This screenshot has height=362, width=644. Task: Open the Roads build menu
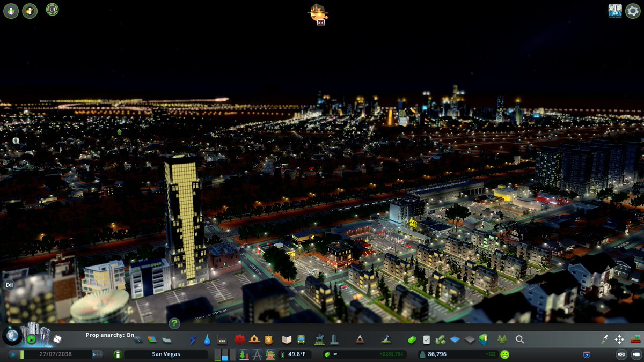(x=138, y=339)
